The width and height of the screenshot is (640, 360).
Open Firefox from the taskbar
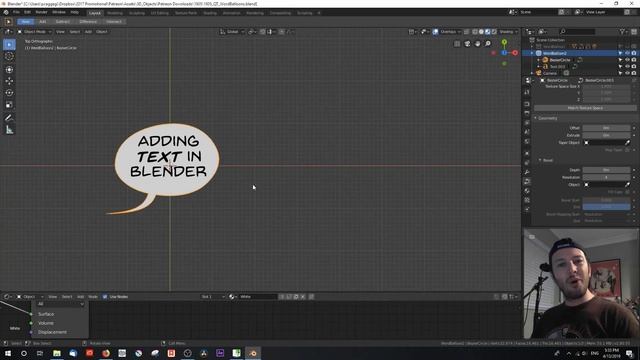pyautogui.click(x=106, y=353)
